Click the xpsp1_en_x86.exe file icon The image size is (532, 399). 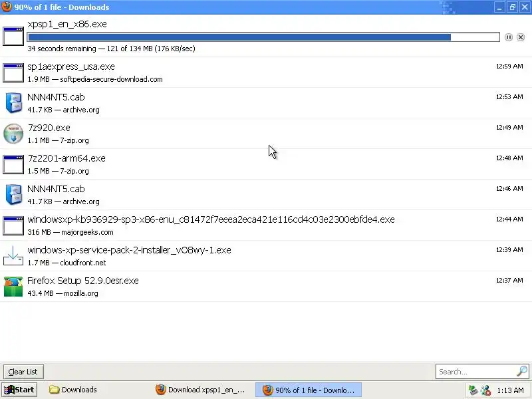coord(13,36)
